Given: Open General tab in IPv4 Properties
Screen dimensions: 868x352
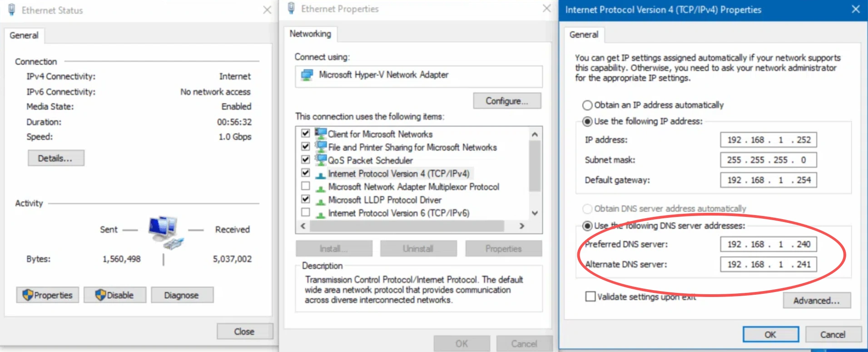Looking at the screenshot, I should point(584,35).
